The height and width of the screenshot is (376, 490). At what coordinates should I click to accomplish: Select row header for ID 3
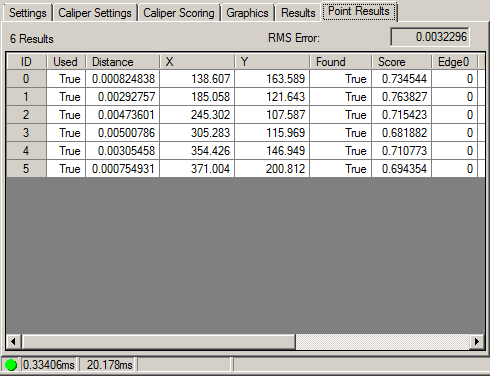[26, 133]
